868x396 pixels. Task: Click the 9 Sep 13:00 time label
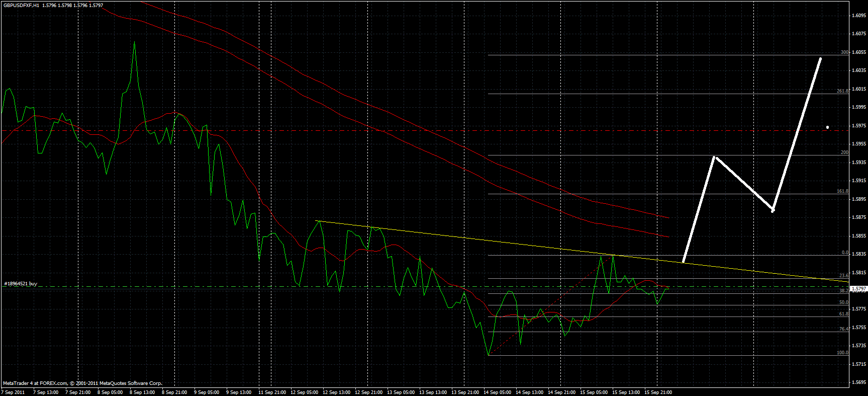[x=239, y=392]
